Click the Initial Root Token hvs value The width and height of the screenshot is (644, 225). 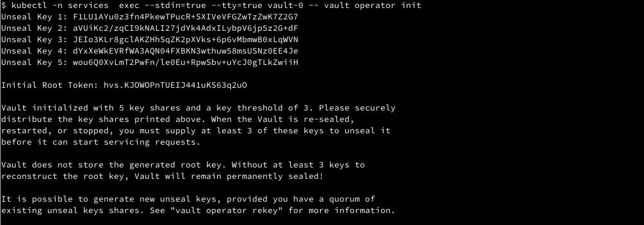point(175,85)
